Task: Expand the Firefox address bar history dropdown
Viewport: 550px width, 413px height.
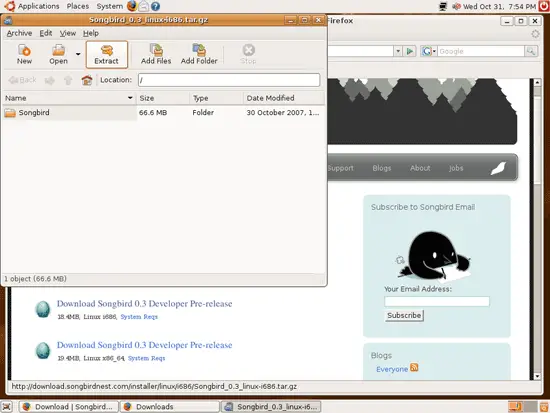Action: click(398, 51)
